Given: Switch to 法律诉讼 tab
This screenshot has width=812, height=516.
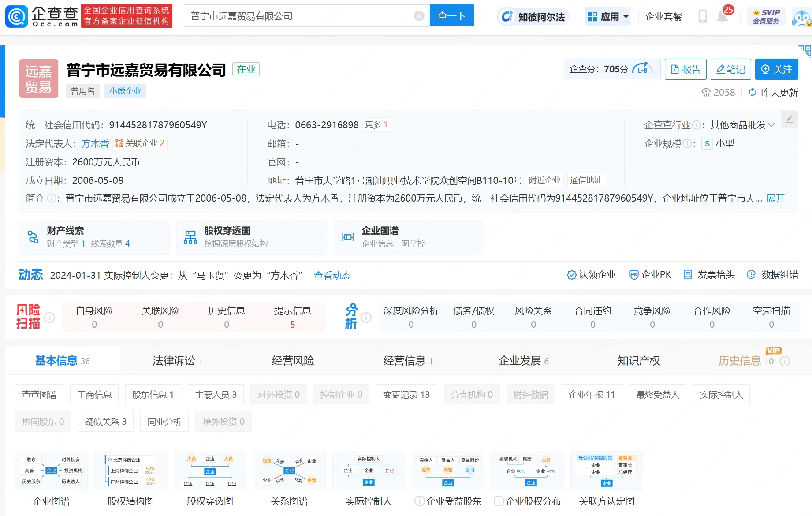Looking at the screenshot, I should (177, 361).
